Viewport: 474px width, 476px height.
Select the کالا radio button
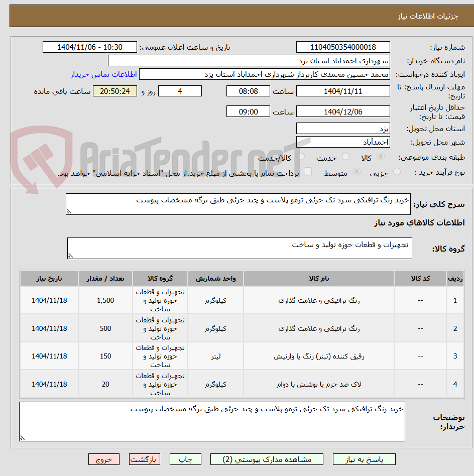pyautogui.click(x=381, y=157)
